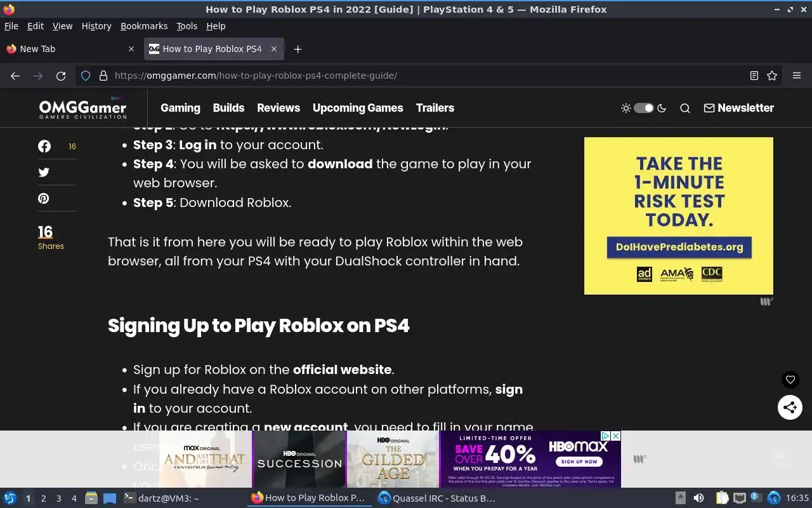Open the Succession ad thumbnail
Screen dimensions: 812x508
coord(299,460)
